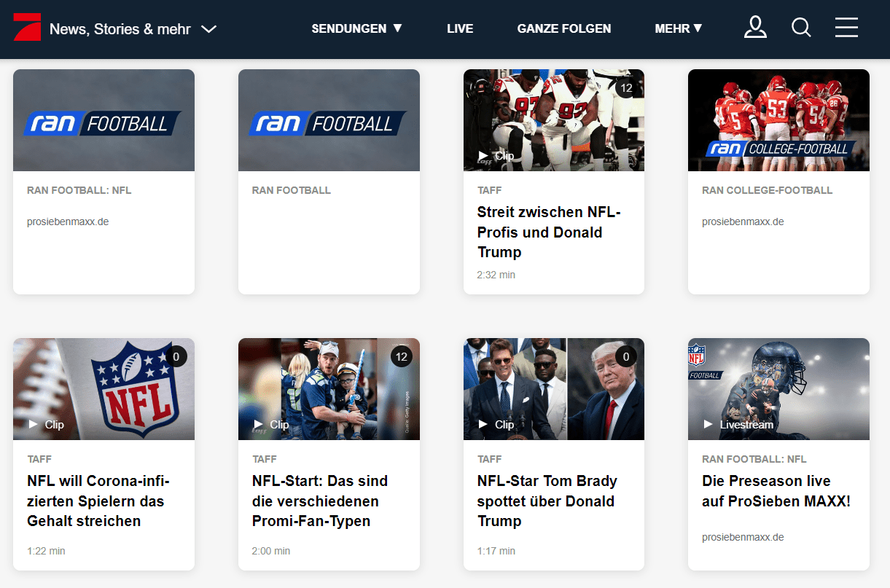Open the RAN FOOTBALL card thumbnail
The height and width of the screenshot is (588, 890).
pos(329,120)
